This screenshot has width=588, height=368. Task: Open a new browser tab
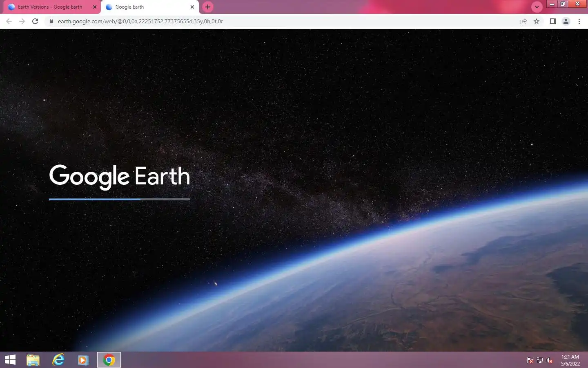pyautogui.click(x=208, y=7)
